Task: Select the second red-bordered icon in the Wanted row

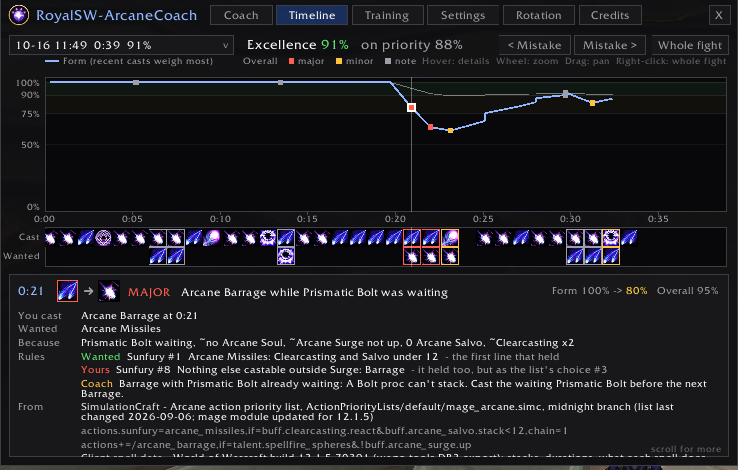Action: (431, 256)
